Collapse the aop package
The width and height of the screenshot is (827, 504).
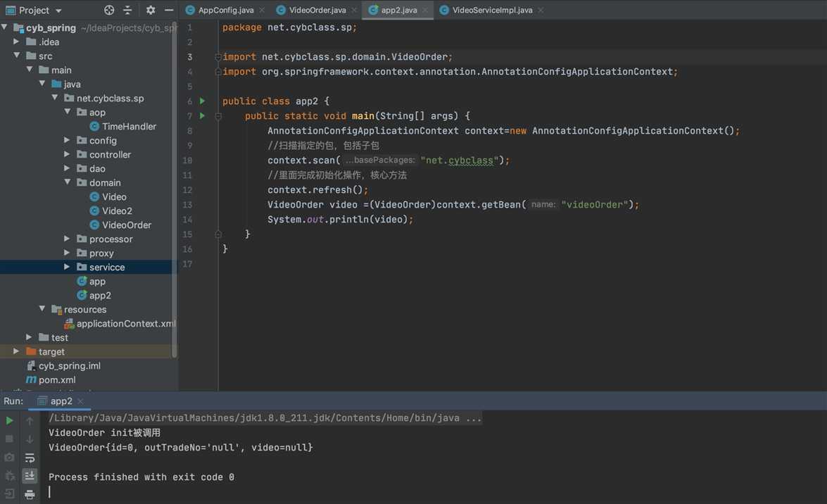[68, 112]
